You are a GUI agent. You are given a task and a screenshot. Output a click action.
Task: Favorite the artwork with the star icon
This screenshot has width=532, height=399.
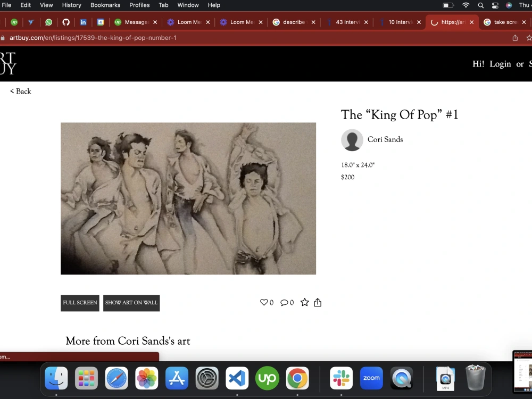point(305,302)
